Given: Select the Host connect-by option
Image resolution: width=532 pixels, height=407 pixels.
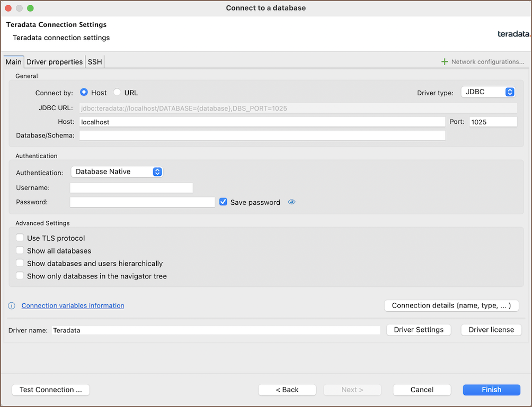Looking at the screenshot, I should (x=84, y=93).
